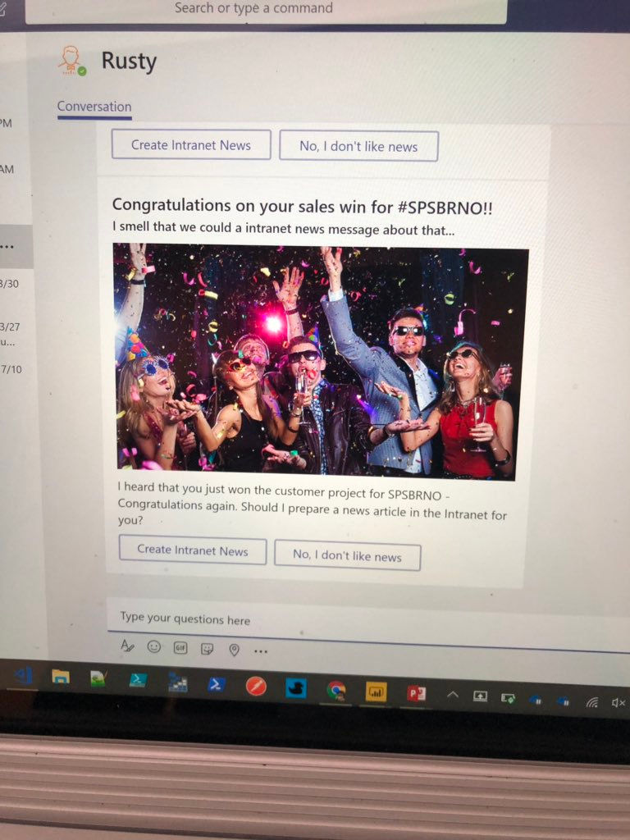
Task: Open the PowerShell icon with blue background in taskbar
Action: (x=216, y=684)
